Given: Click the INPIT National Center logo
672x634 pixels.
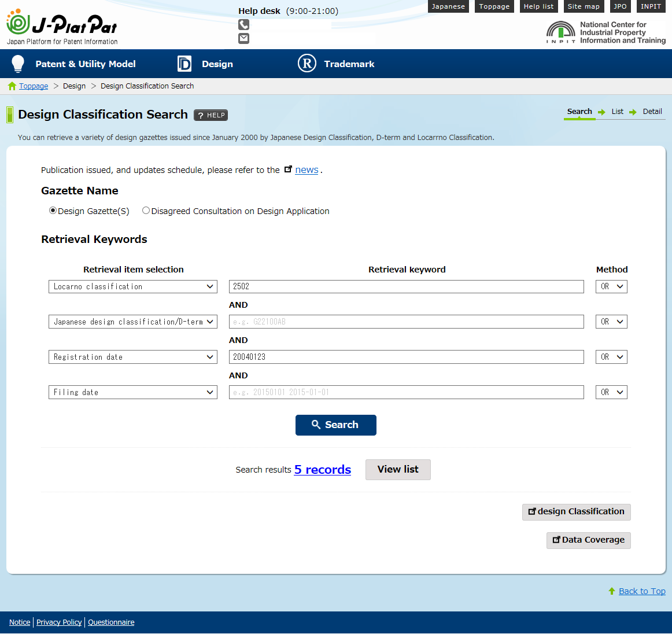Looking at the screenshot, I should pos(605,32).
